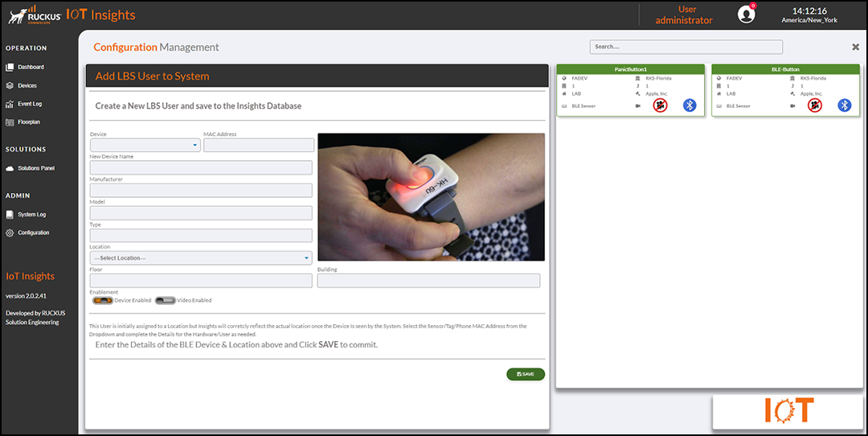The height and width of the screenshot is (436, 868).
Task: Close the Configuration Management panel
Action: click(x=855, y=47)
